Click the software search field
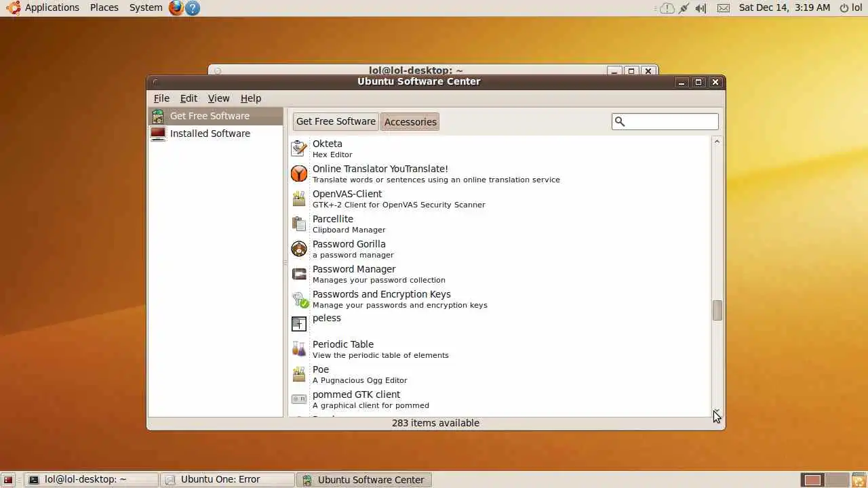Viewport: 868px width, 488px height. click(665, 121)
